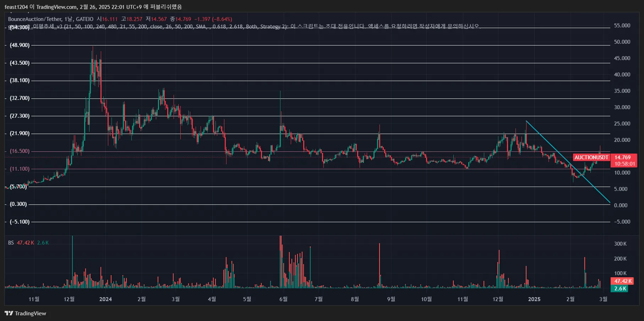
Task: Click the 6월 label on the time axis
Action: (x=284, y=299)
